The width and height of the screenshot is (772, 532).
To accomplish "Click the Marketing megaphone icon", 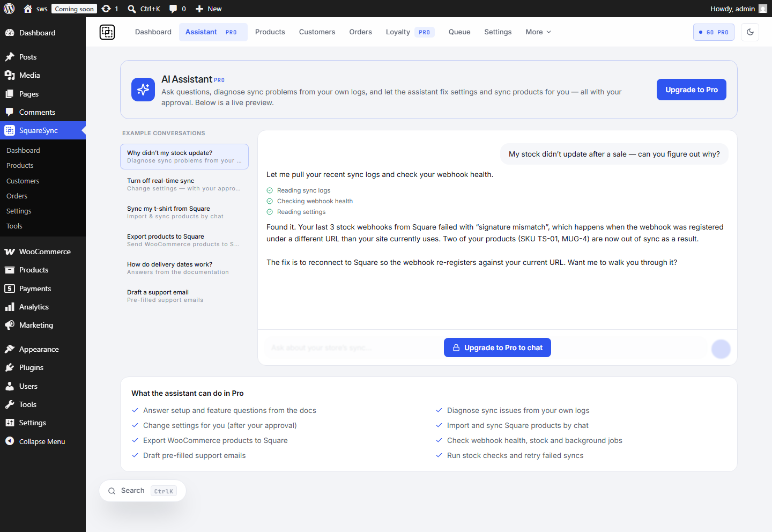I will point(10,325).
